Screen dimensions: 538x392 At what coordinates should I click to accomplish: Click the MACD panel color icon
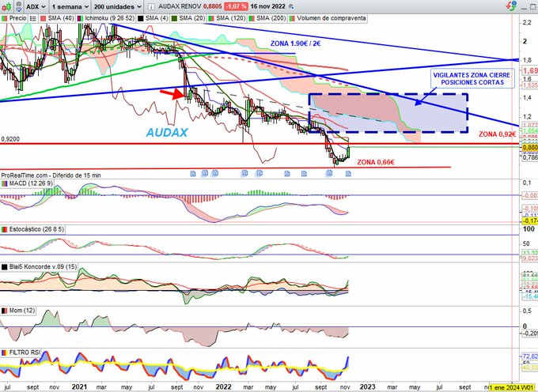click(5, 183)
